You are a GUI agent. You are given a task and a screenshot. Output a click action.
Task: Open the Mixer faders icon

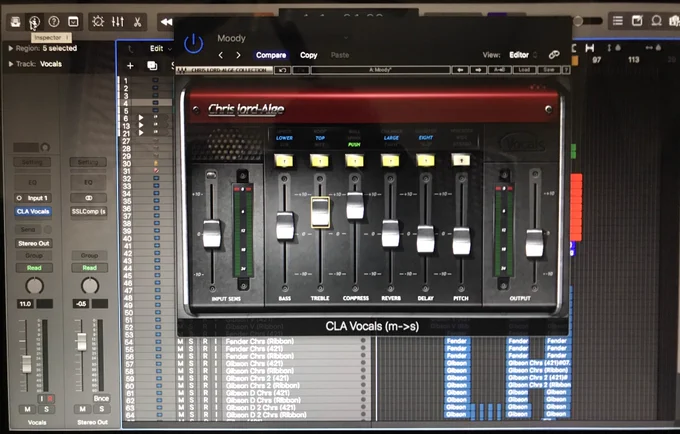tap(118, 21)
